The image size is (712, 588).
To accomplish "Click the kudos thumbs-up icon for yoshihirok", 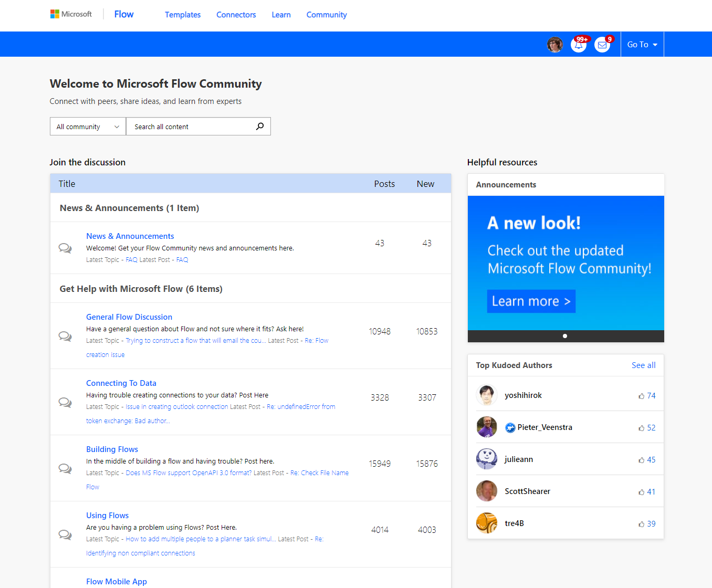I will point(641,396).
